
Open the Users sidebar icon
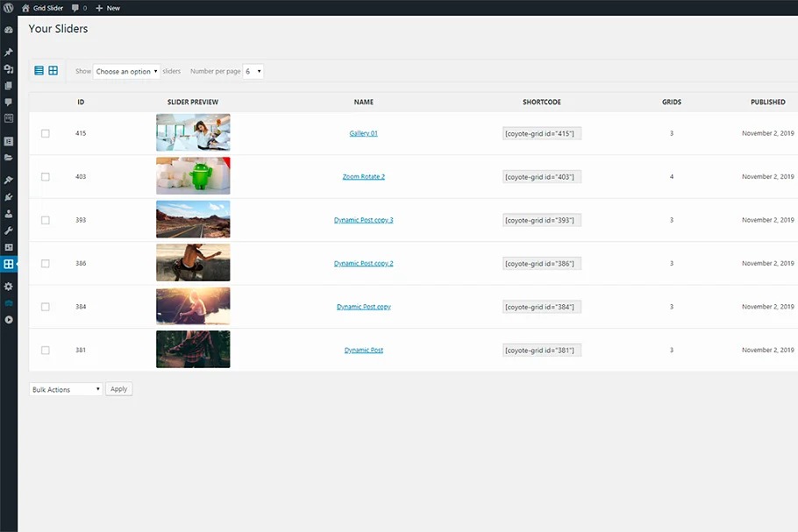click(x=9, y=213)
